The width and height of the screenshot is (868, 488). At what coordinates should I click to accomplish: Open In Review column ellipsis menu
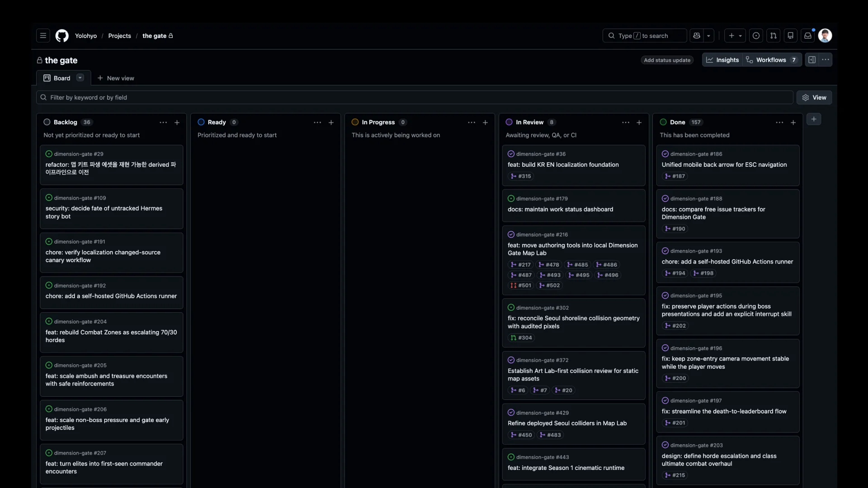click(626, 122)
